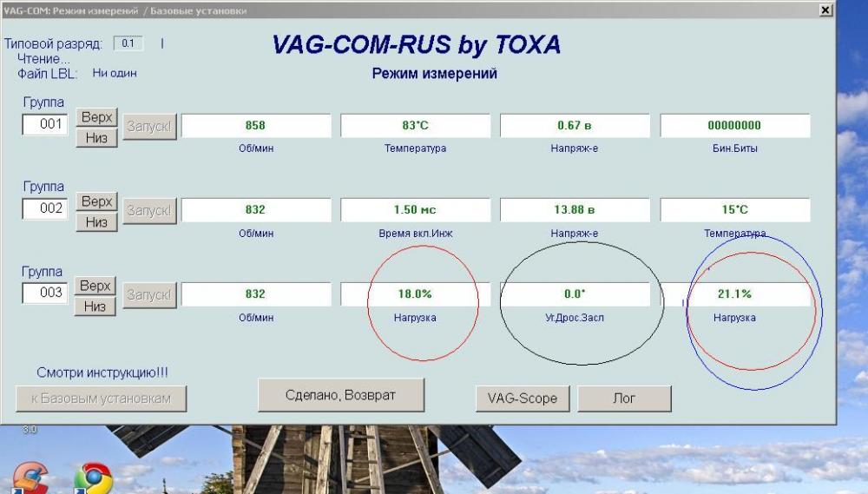Viewport: 868px width, 494px height.
Task: Start logging with the Лог button
Action: (x=624, y=398)
